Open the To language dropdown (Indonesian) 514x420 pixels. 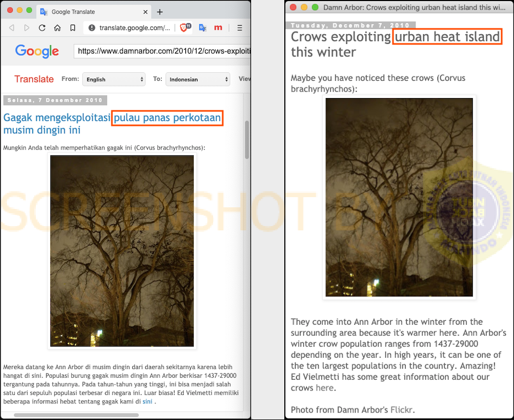[198, 79]
